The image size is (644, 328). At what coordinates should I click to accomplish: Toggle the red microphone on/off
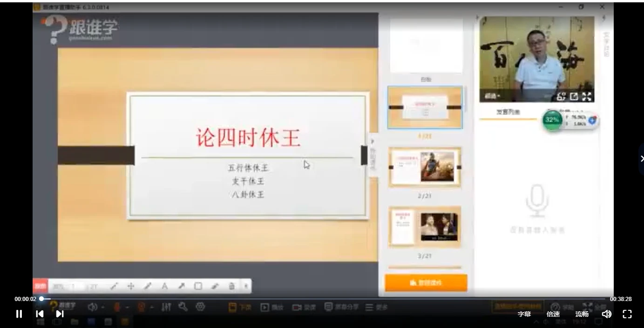(117, 307)
